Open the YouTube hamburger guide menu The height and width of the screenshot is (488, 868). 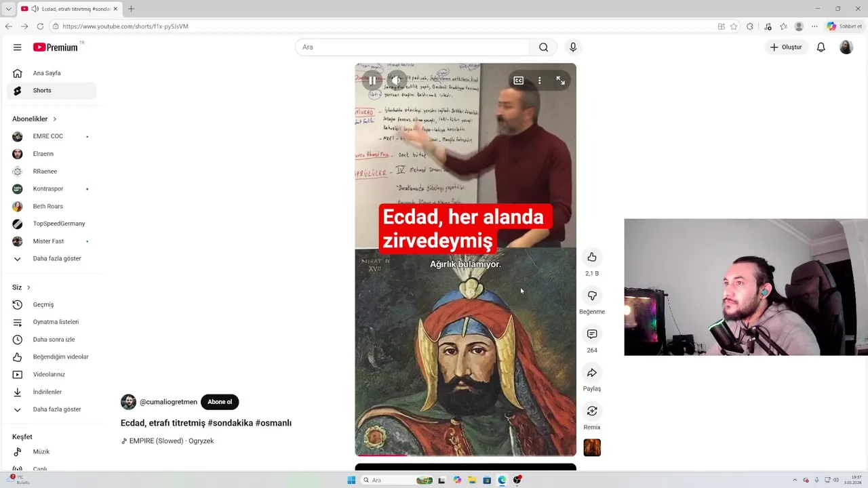point(18,47)
